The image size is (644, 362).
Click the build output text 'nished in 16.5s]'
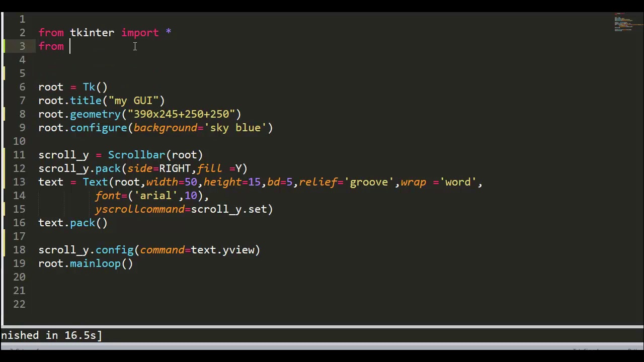(x=51, y=335)
